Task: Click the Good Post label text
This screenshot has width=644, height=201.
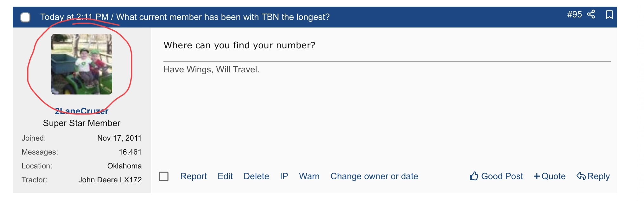Action: [x=502, y=176]
